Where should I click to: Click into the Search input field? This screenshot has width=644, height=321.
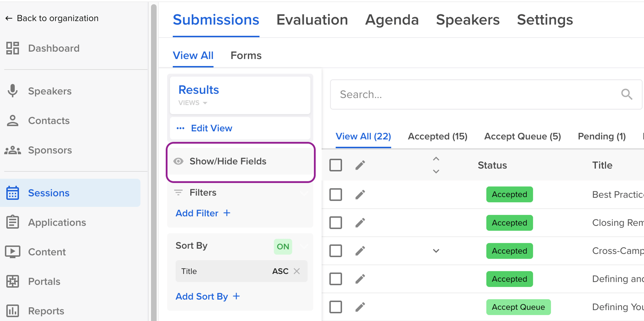tap(474, 94)
